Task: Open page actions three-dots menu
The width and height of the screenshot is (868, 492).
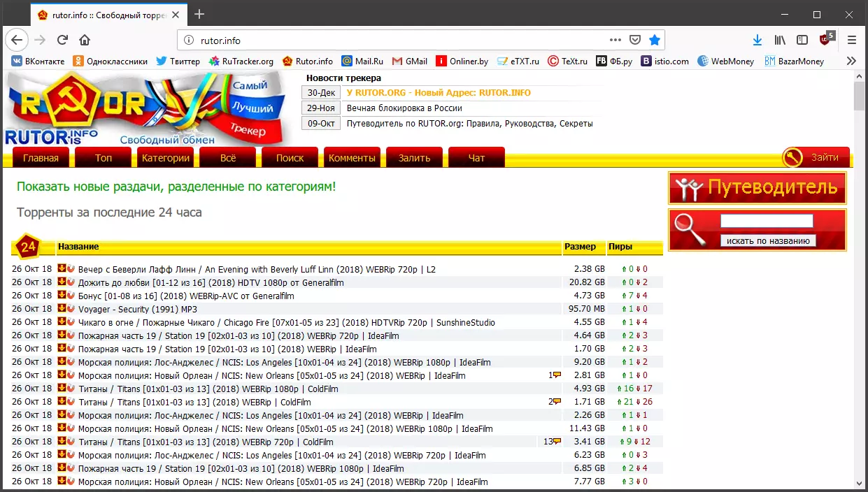Action: pos(615,40)
